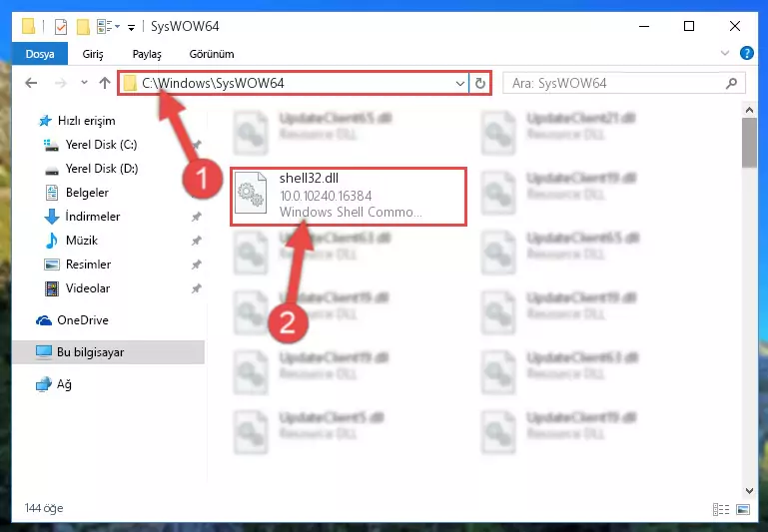
Task: Switch to details view in status bar
Action: tap(720, 509)
